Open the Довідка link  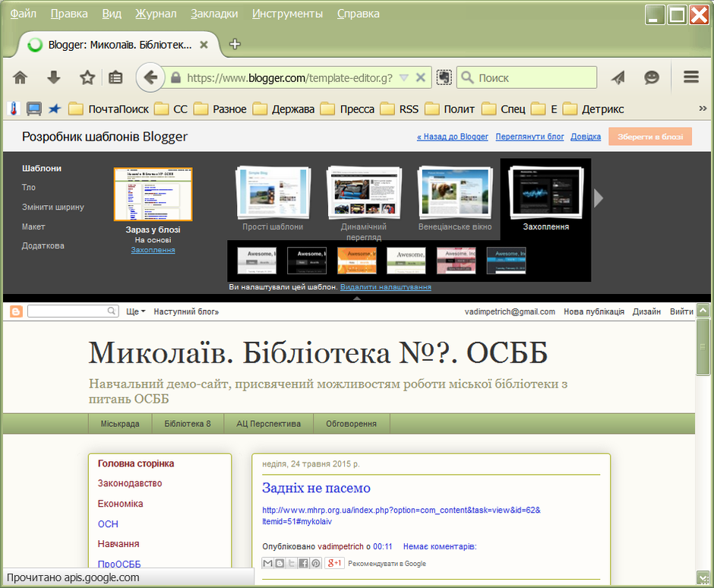[586, 137]
